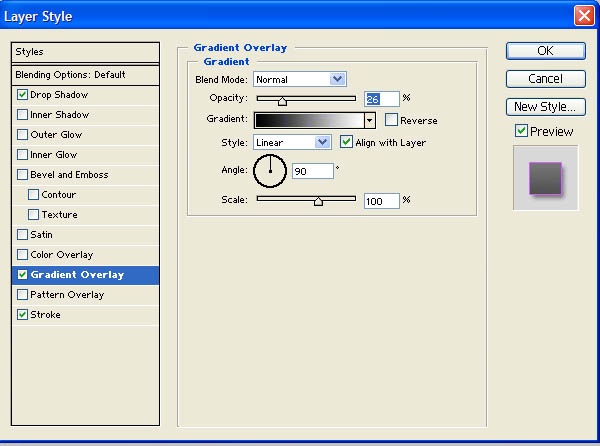Toggle the Reverse gradient checkbox
Screen dimensions: 600x446
391,120
